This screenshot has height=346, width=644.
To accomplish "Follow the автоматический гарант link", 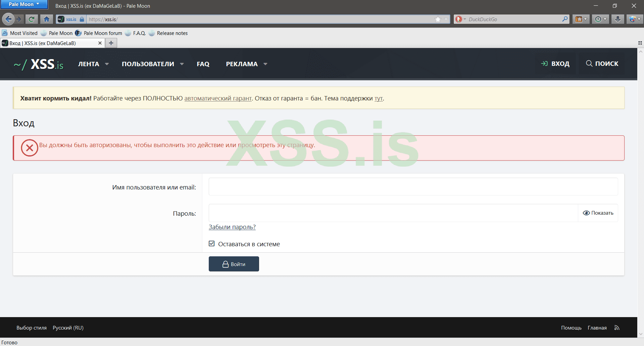I will [218, 98].
